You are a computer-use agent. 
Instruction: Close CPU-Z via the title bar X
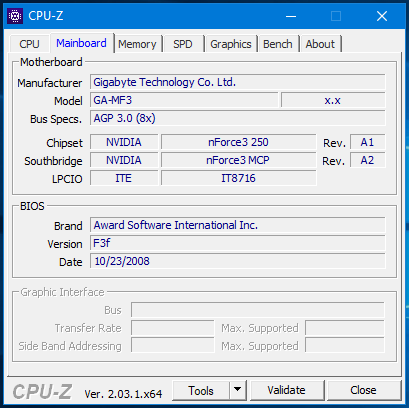382,16
